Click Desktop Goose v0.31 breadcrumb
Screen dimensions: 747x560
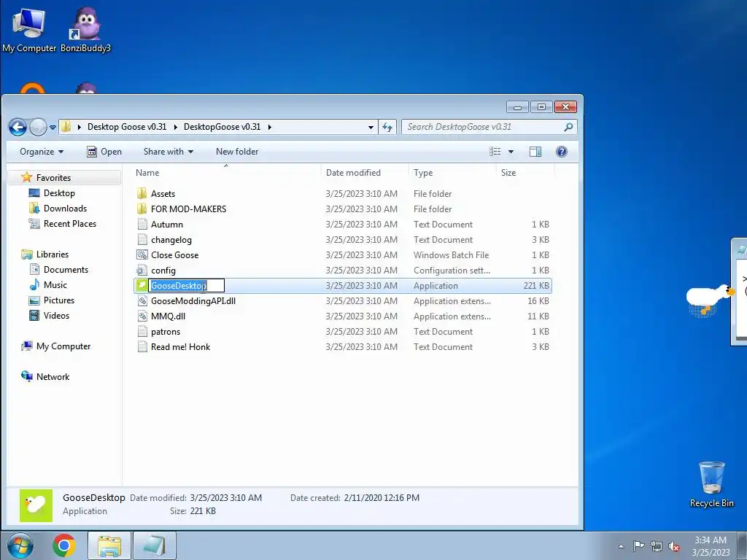click(x=127, y=127)
